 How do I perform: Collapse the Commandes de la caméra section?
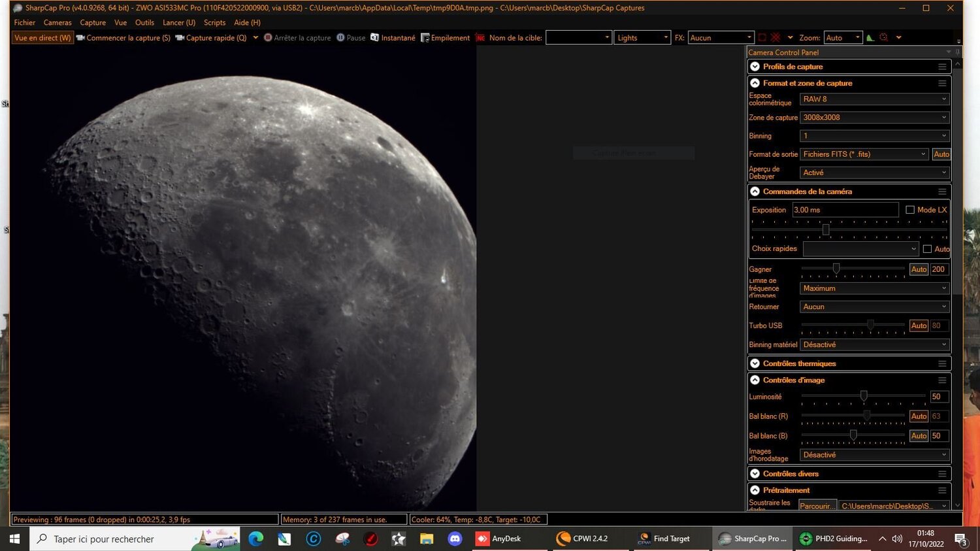point(755,191)
